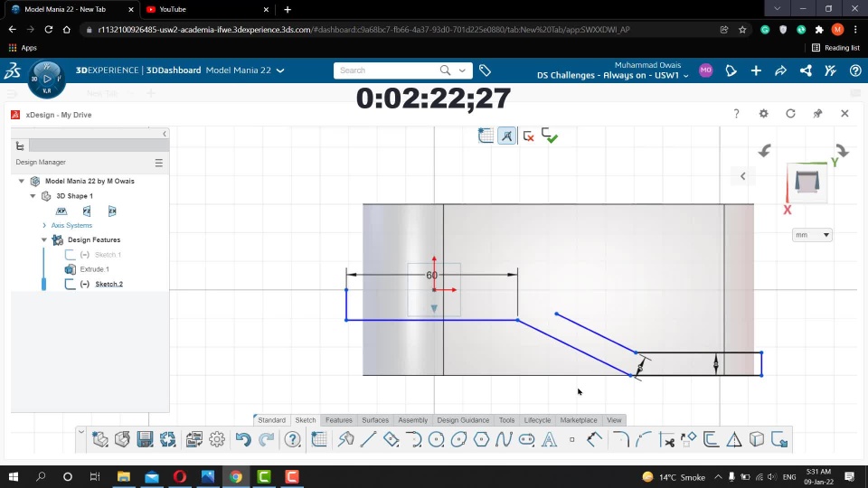The image size is (868, 488).
Task: Switch to the Tools tab
Action: [506, 420]
